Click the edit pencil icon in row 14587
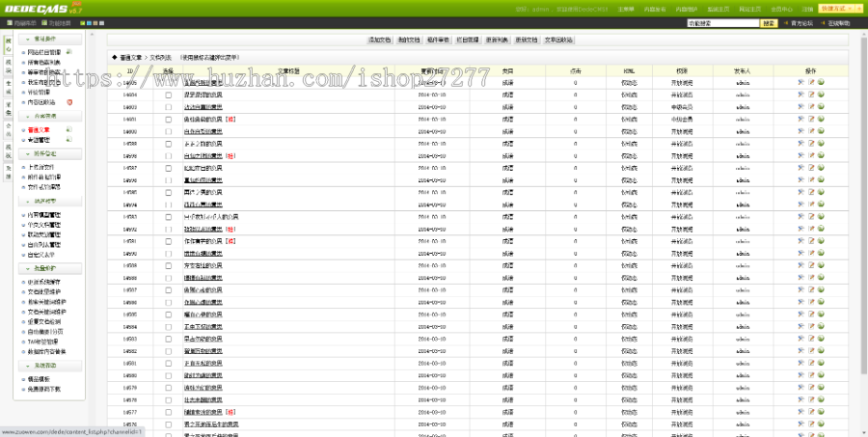 click(811, 289)
